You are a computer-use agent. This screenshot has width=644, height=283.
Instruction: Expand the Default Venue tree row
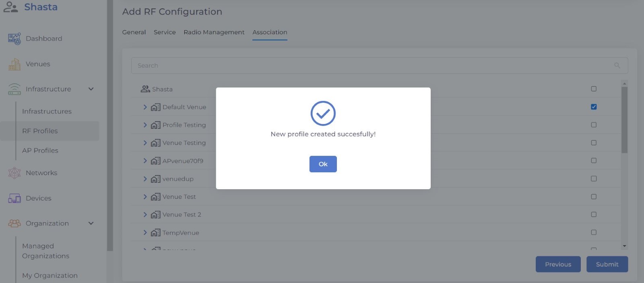(x=145, y=107)
